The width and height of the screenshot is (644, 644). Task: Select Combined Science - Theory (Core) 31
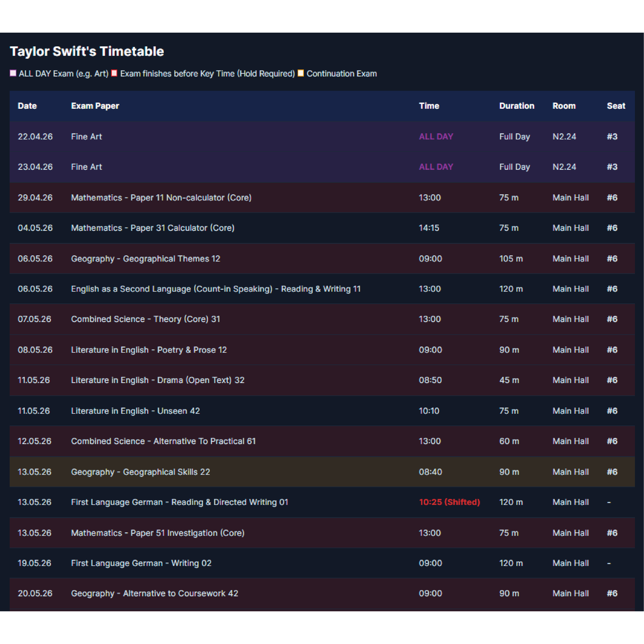pyautogui.click(x=146, y=319)
